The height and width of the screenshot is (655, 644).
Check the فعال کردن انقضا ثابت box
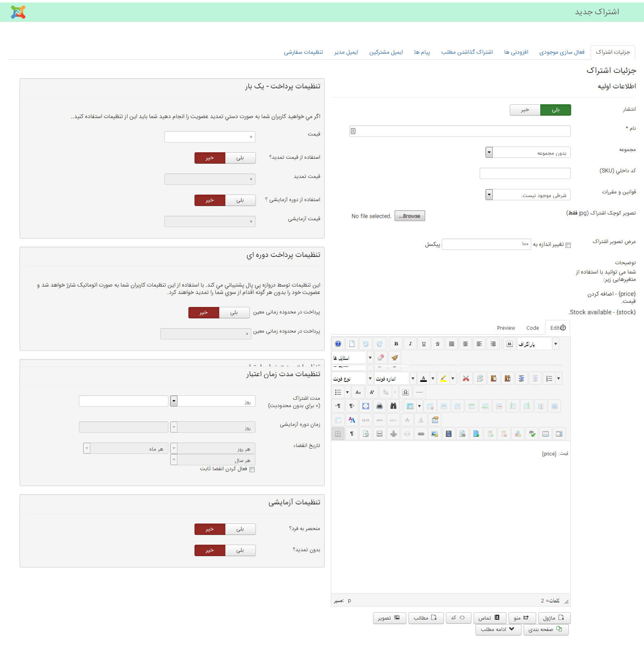coord(252,469)
